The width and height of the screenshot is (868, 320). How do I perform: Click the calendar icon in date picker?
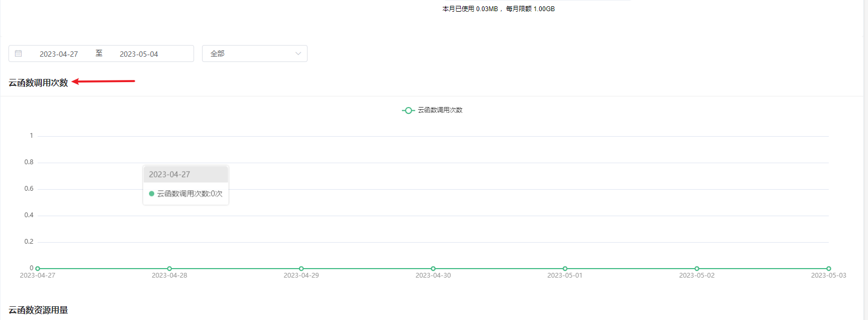point(19,54)
